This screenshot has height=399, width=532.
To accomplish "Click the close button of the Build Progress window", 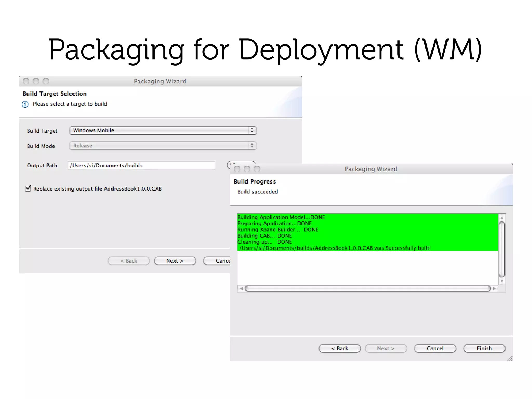I will pyautogui.click(x=237, y=169).
